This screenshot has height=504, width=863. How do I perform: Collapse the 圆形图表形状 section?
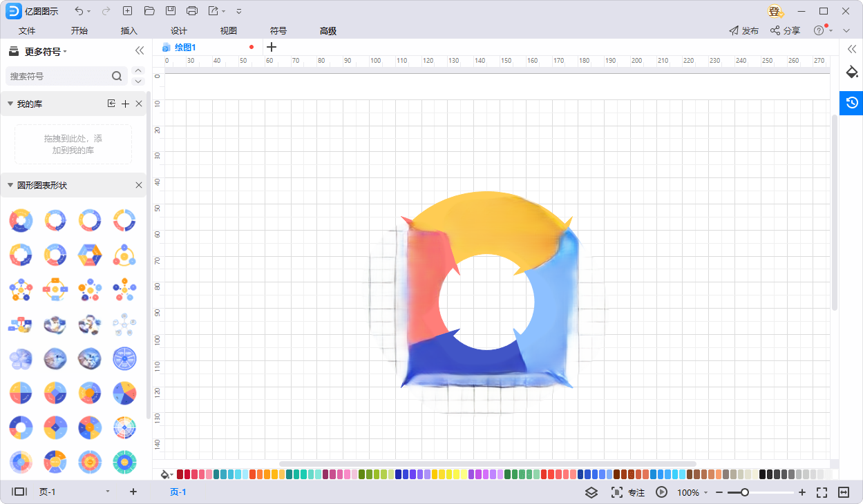[x=10, y=185]
